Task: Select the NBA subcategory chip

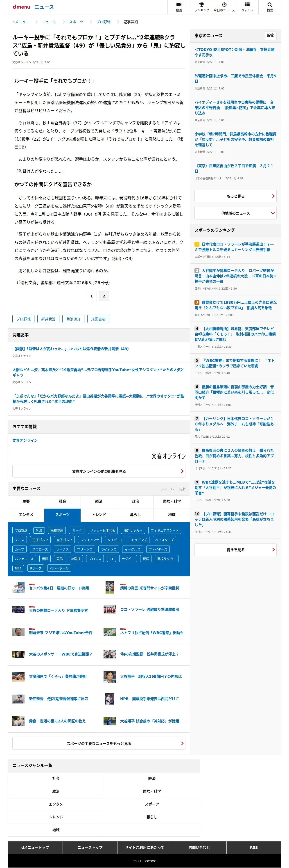Action: [x=18, y=568]
